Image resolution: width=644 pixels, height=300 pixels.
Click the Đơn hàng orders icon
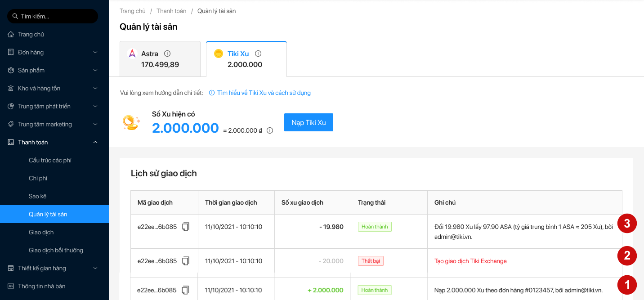tap(11, 52)
